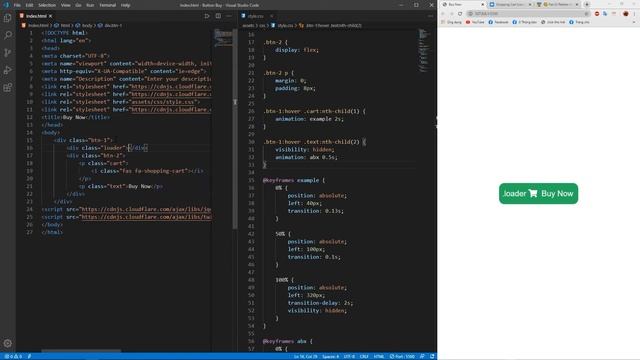Reload the page in the Chrome window
Image resolution: width=640 pixels, height=360 pixels.
[x=460, y=13]
